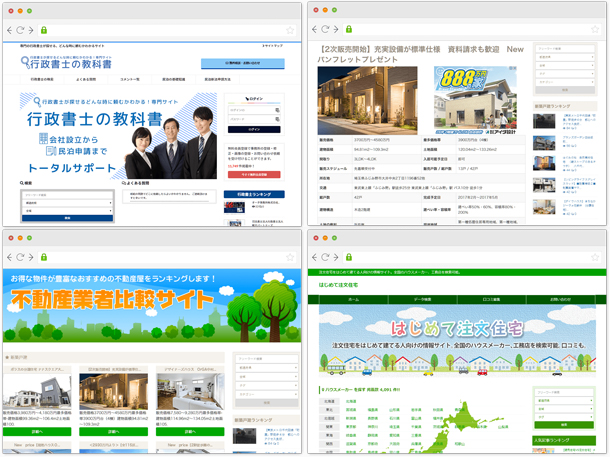Viewport: 610px width, 457px height.
Task: Click white interior room property thumbnail
Action: pos(190,391)
